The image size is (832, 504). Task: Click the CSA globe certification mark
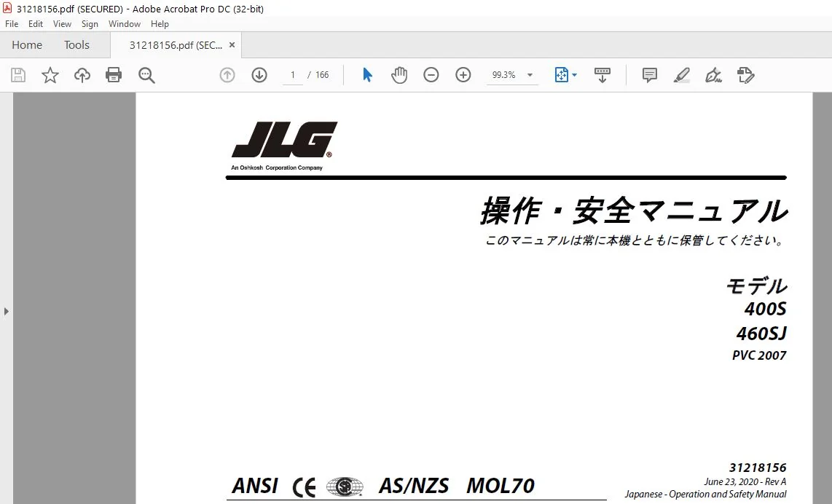[x=345, y=487]
